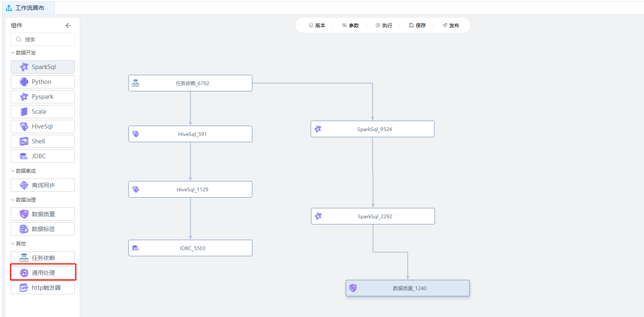Viewport: 644px width, 317px height.
Task: Select node label SparkSql_9524
Action: 375,129
